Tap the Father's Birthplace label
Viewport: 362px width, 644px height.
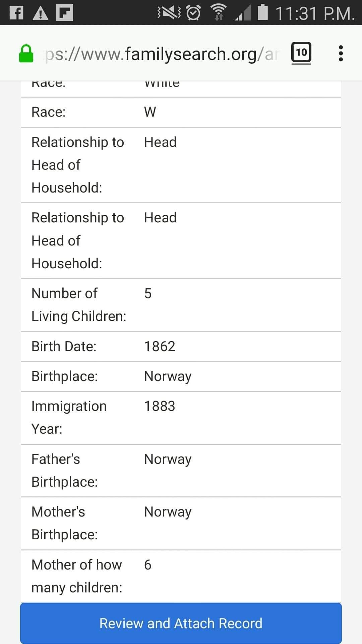coord(64,471)
